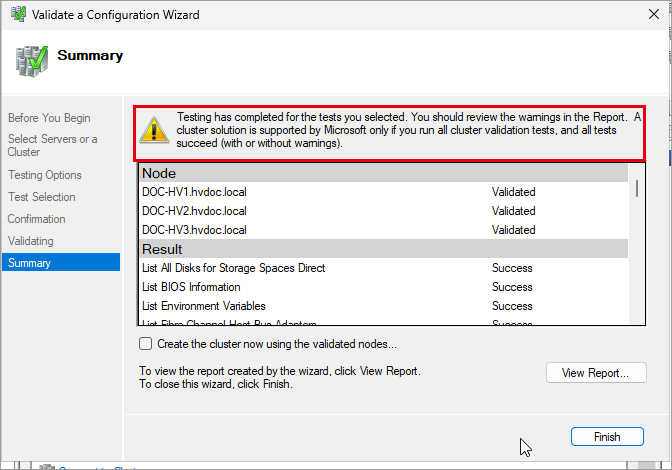Viewport: 672px width, 470px height.
Task: Select the highlighted Summary step
Action: tap(61, 262)
